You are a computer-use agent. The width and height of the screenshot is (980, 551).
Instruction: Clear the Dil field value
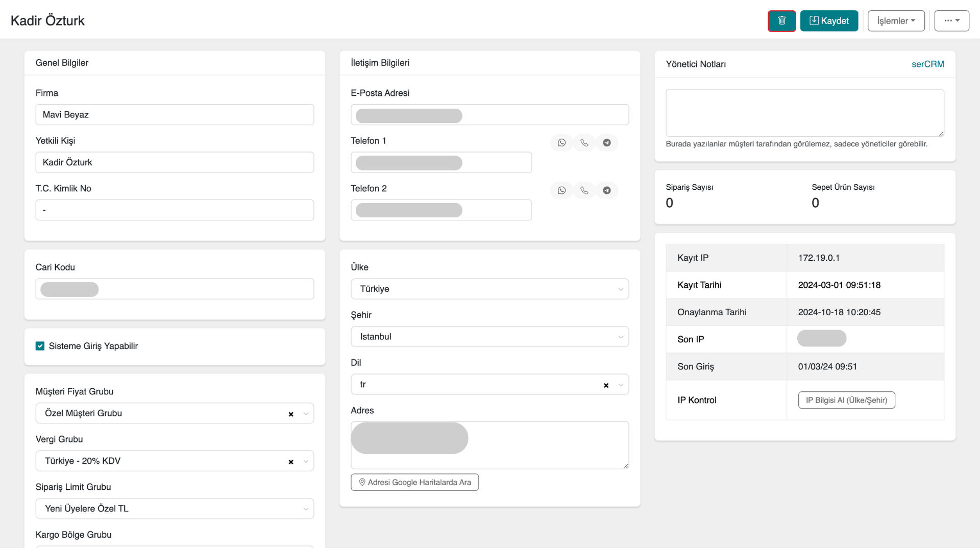pos(606,385)
